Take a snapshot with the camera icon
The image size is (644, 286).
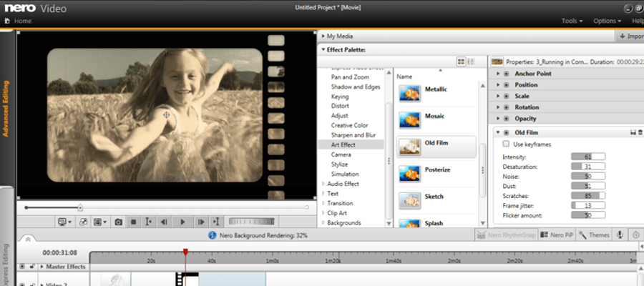[119, 222]
